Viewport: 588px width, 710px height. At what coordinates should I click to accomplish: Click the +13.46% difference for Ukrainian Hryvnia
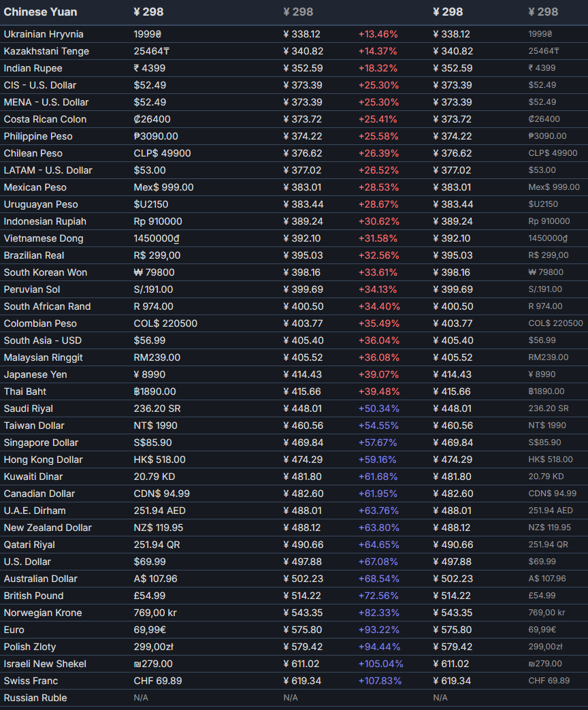tap(378, 34)
